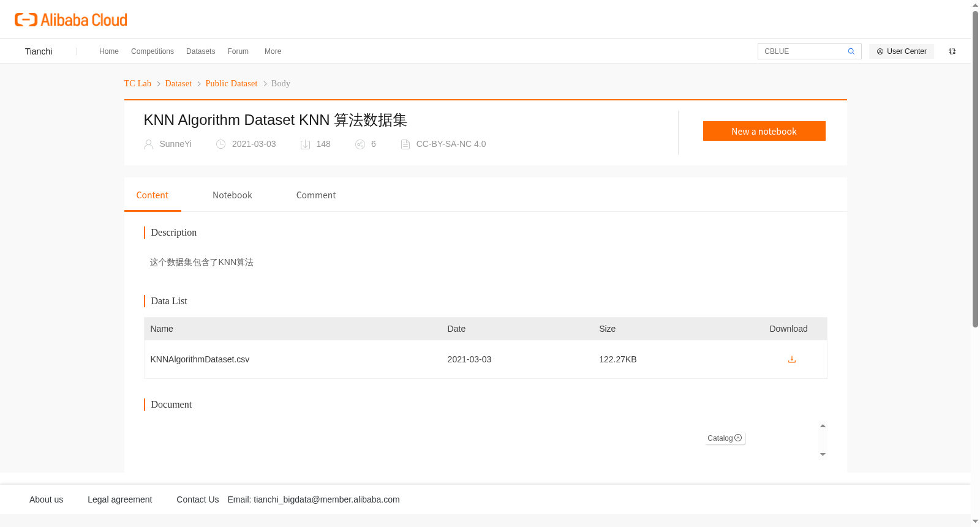Click the Document panel scroll up arrow
Image resolution: width=980 pixels, height=527 pixels.
point(823,426)
